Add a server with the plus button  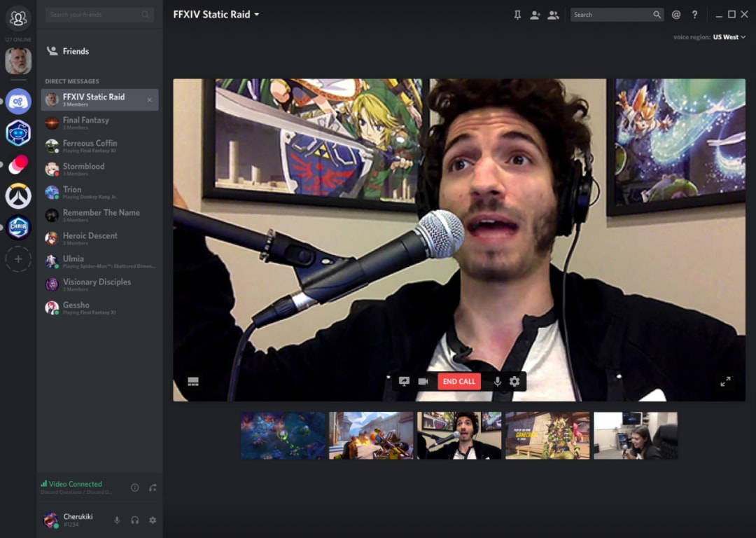(18, 259)
